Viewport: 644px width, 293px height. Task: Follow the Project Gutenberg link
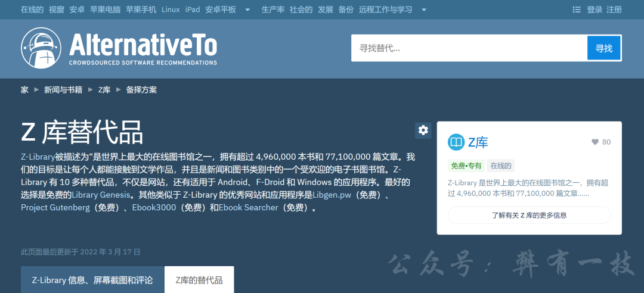pyautogui.click(x=55, y=208)
